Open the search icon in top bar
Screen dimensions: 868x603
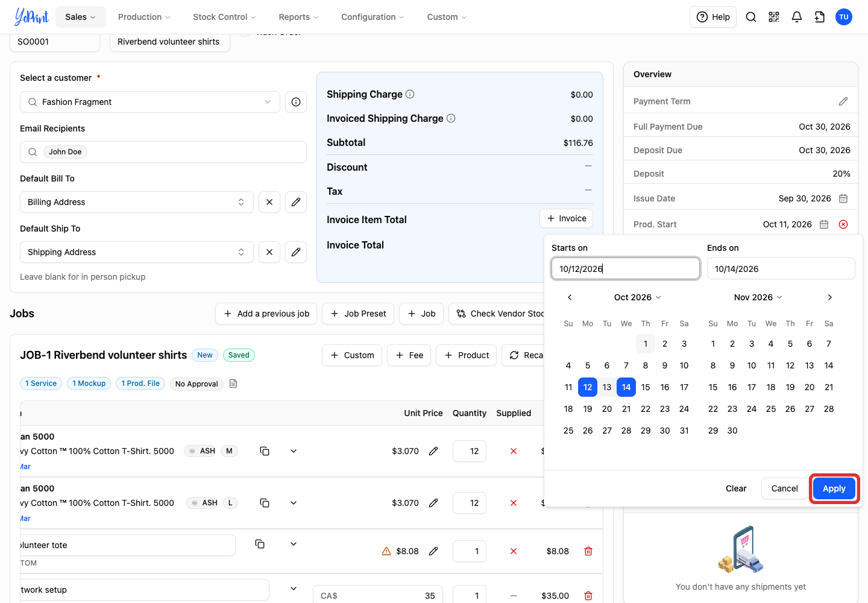pyautogui.click(x=751, y=17)
